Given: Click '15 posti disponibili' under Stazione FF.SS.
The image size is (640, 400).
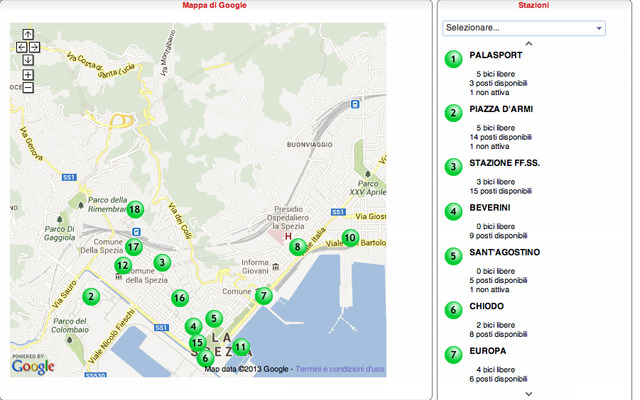Looking at the screenshot, I should [x=500, y=191].
